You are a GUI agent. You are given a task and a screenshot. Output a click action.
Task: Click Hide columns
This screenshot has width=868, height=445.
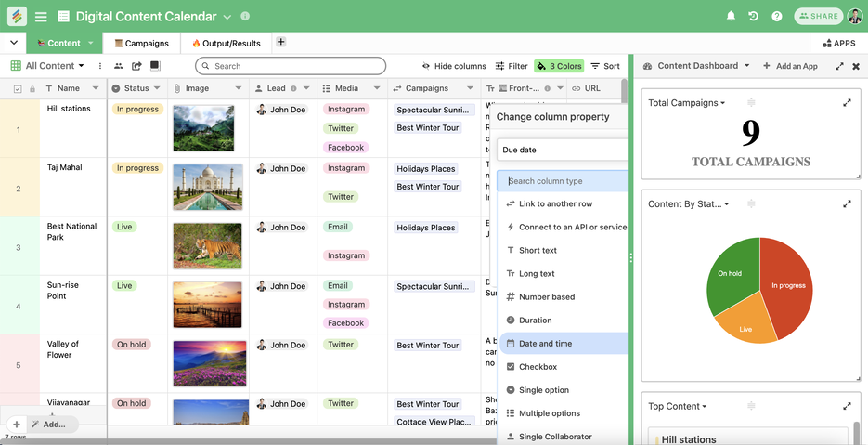[x=454, y=66]
